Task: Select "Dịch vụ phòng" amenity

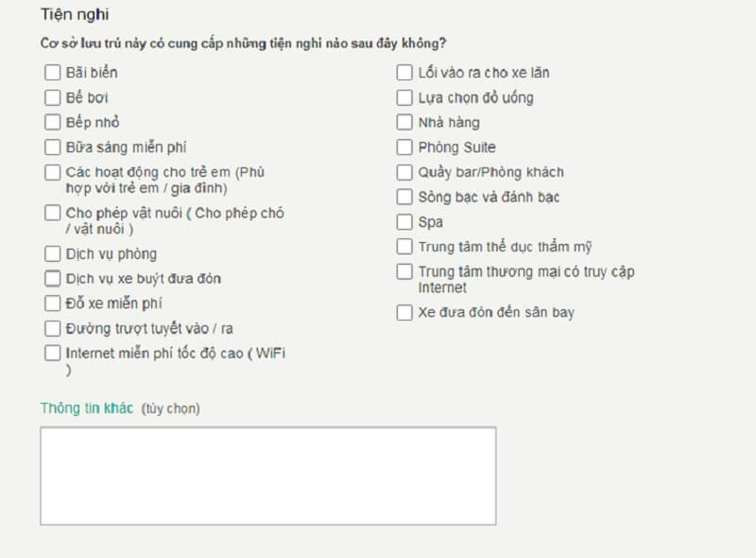Action: tap(53, 253)
